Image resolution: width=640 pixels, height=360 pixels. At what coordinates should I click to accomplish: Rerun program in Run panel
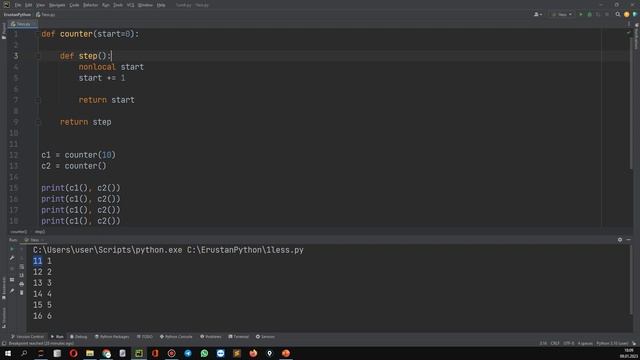point(12,249)
